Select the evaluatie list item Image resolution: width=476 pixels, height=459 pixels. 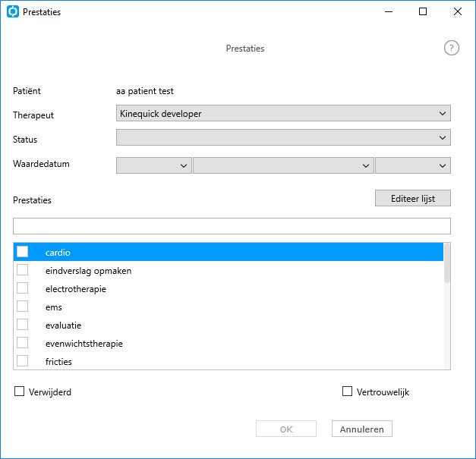(x=229, y=325)
